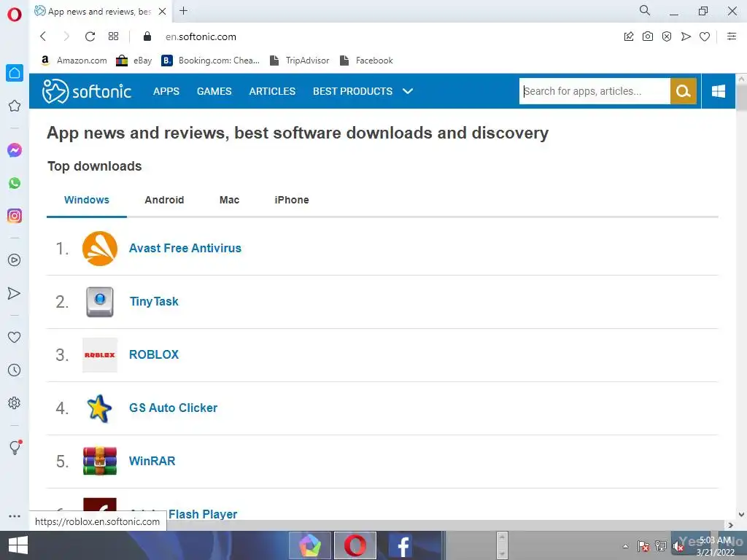The height and width of the screenshot is (560, 747).
Task: Open History clock icon in sidebar
Action: click(x=15, y=370)
